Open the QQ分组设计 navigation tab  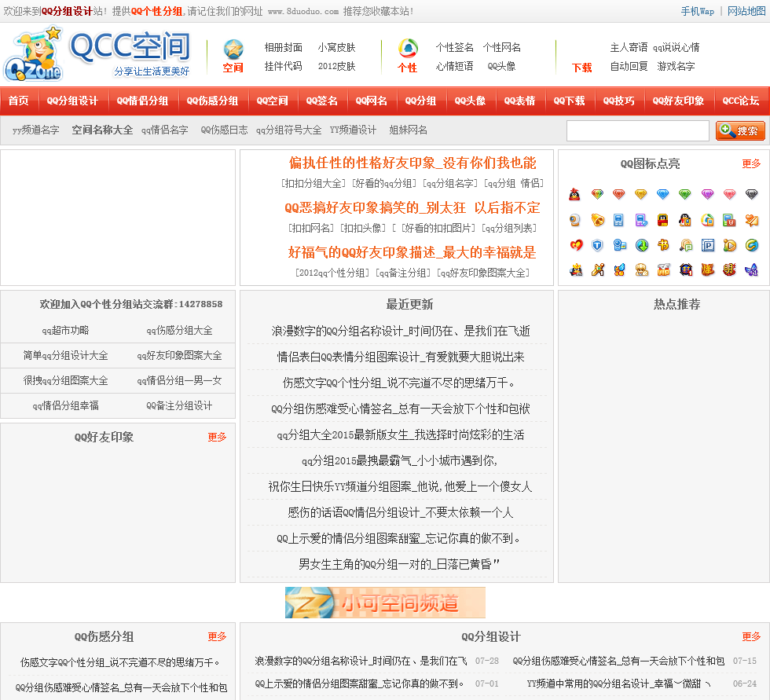point(72,101)
